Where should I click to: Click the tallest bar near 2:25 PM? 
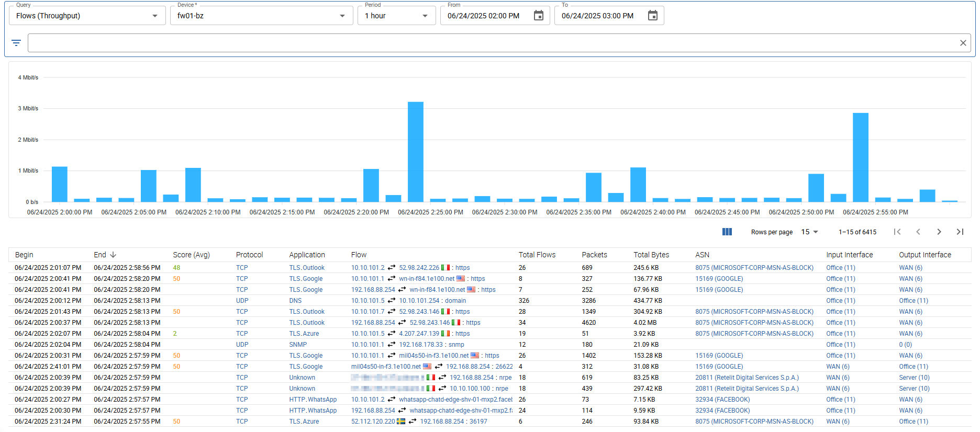coord(416,152)
